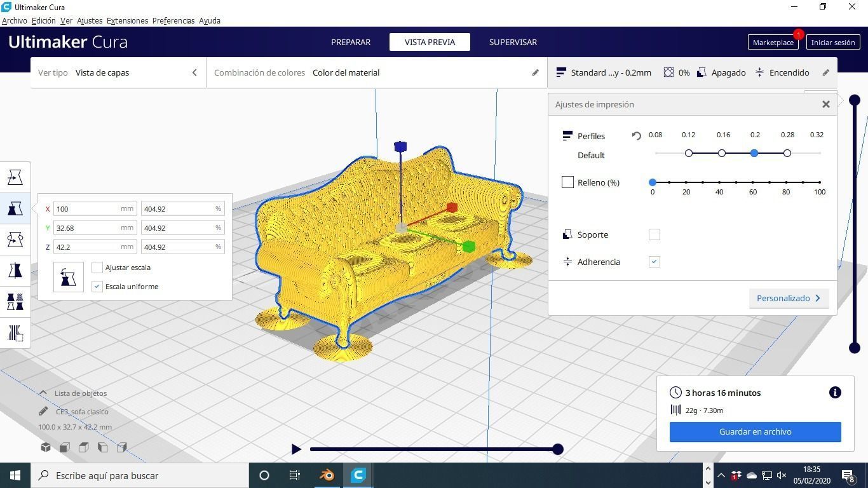Switch to the right side view cube icon
Screen dimensions: 868x488
tap(122, 447)
